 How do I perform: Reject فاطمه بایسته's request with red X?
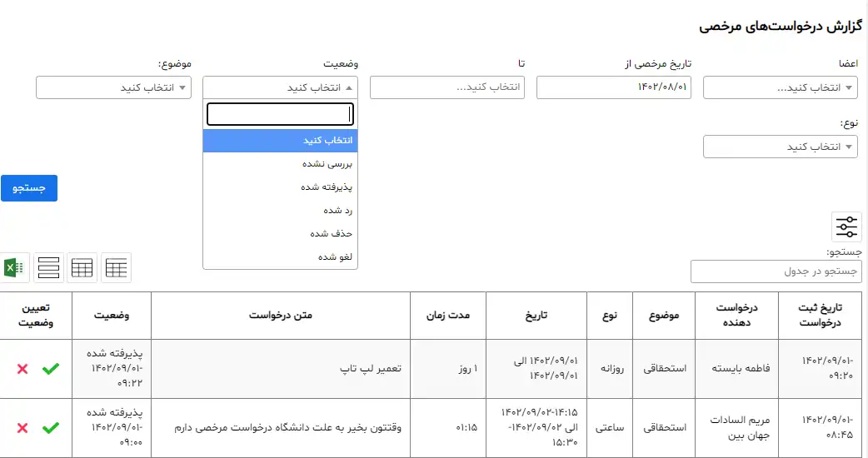[22, 369]
